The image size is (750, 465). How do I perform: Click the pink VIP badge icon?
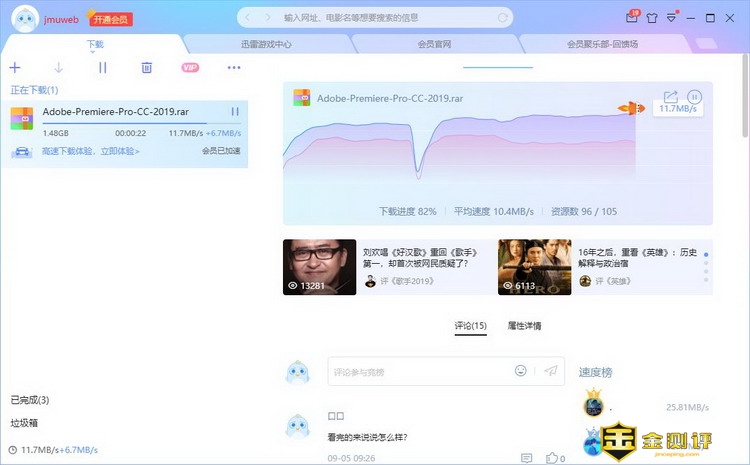pyautogui.click(x=190, y=67)
